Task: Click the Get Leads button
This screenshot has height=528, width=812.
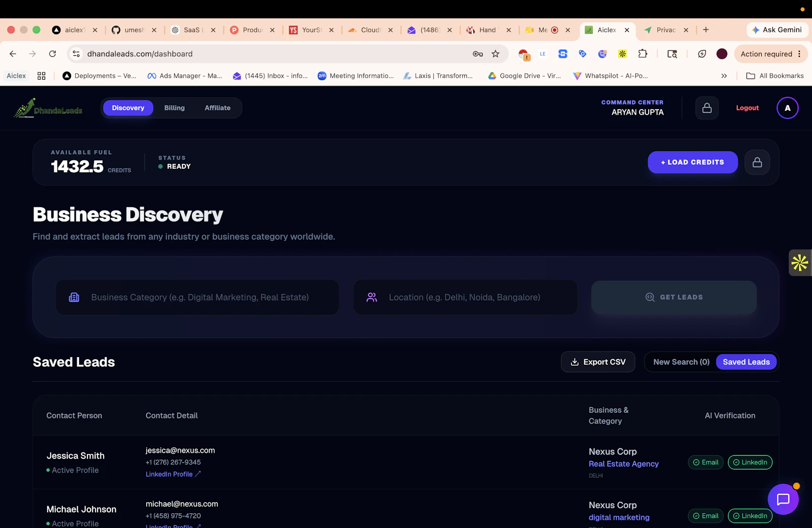Action: point(674,297)
